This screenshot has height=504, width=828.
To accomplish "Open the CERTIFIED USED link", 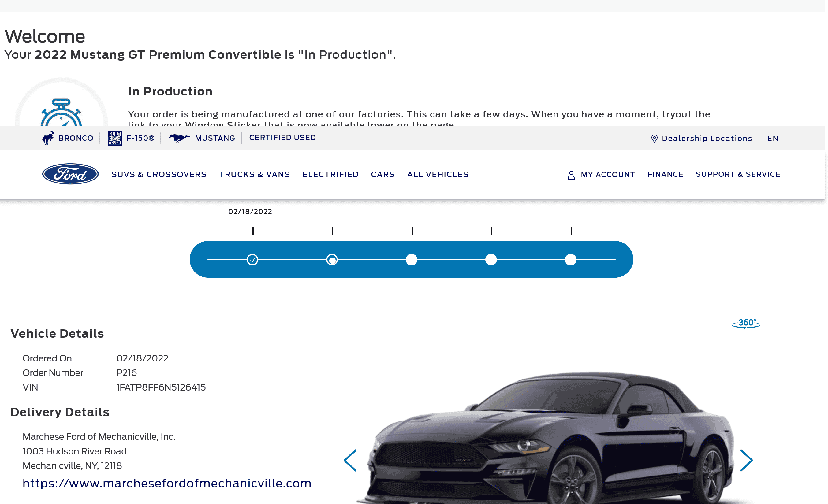I will coord(282,138).
